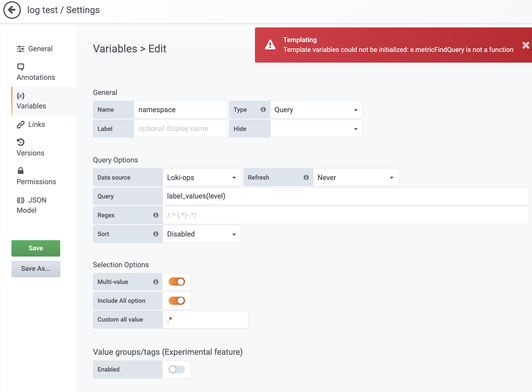Open the Sort dropdown showing Disabled

pyautogui.click(x=202, y=234)
